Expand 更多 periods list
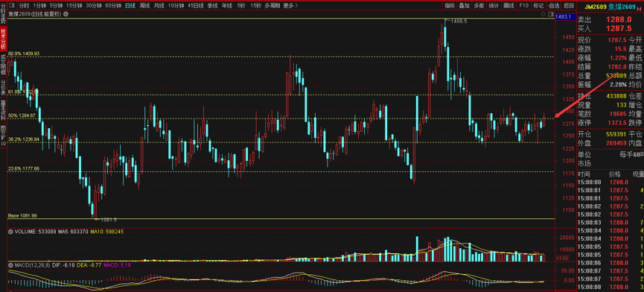This screenshot has height=292, width=644. click(291, 6)
